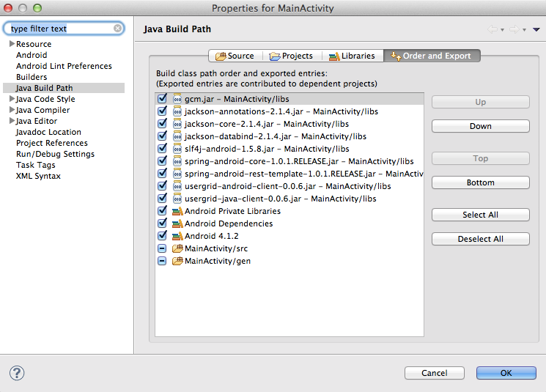The height and width of the screenshot is (392, 546).
Task: Toggle the spring-android-rest-template jar checkbox
Action: [162, 174]
